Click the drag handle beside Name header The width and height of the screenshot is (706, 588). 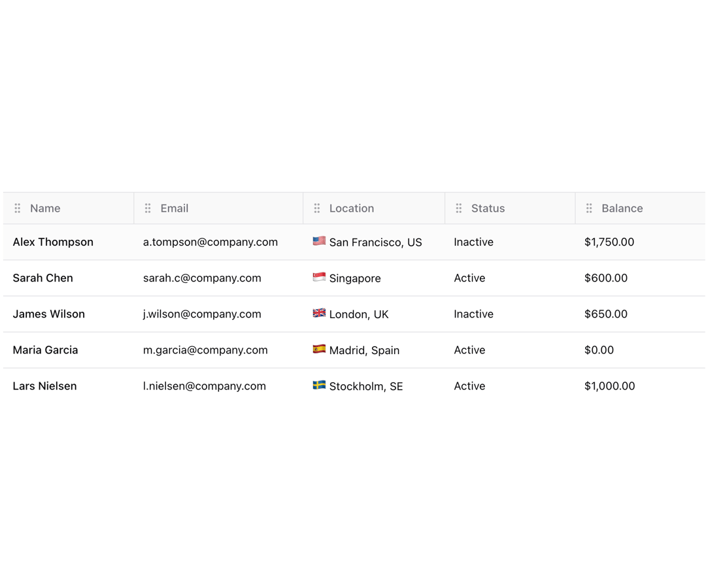pyautogui.click(x=18, y=208)
